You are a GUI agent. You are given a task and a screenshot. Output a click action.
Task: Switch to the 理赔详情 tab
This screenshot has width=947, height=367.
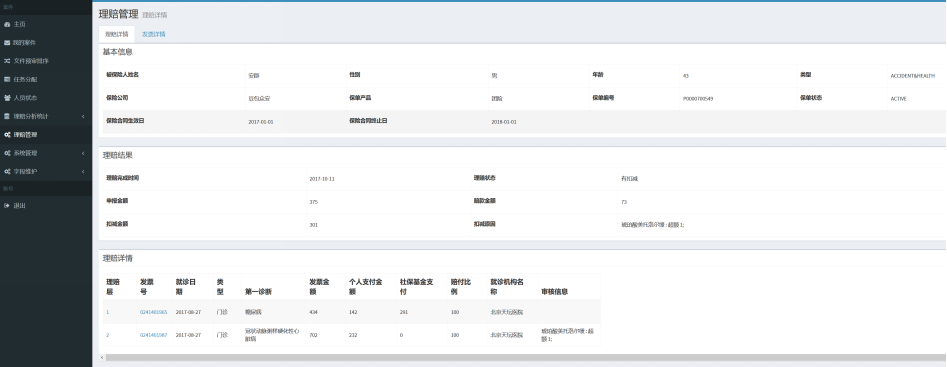[117, 34]
